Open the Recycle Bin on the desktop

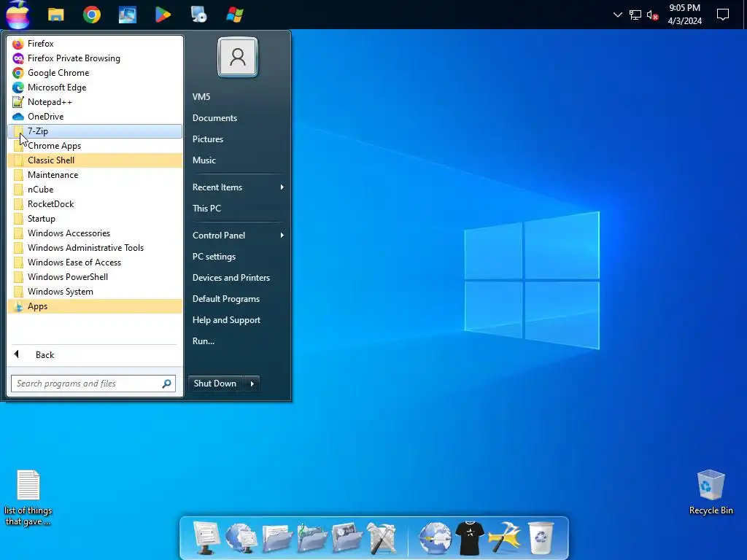point(711,492)
